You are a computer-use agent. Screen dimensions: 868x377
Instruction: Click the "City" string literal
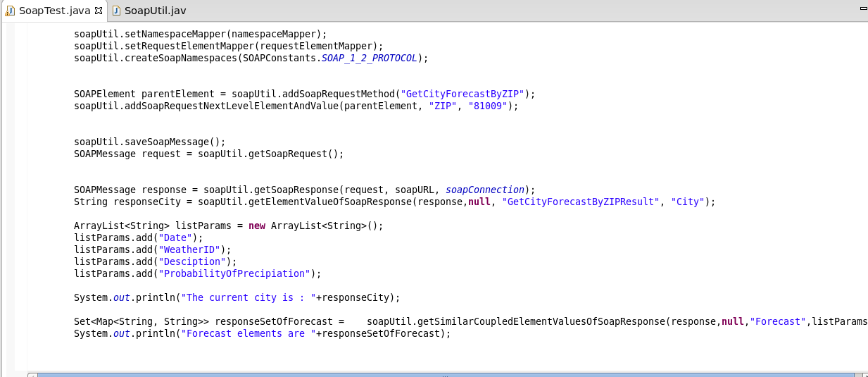coord(688,202)
